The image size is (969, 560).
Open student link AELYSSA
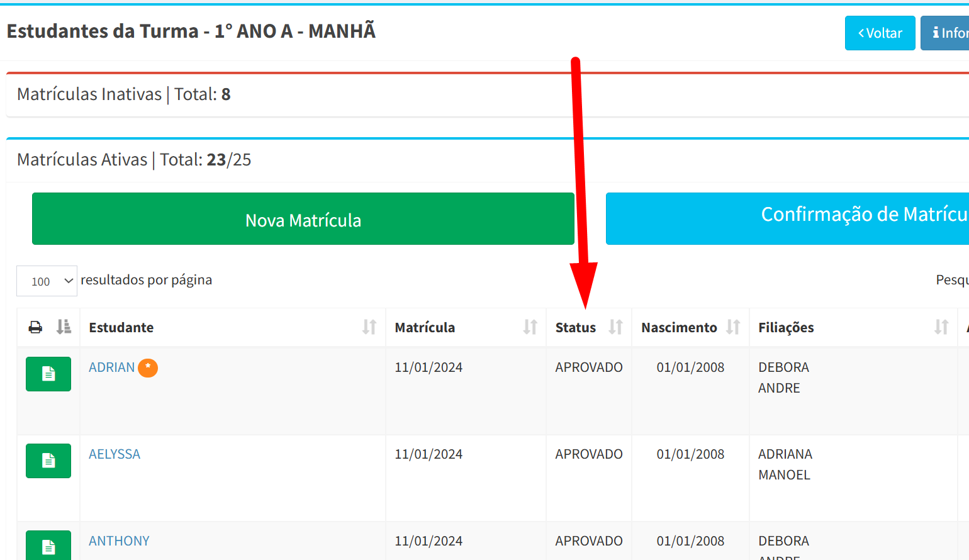(115, 454)
